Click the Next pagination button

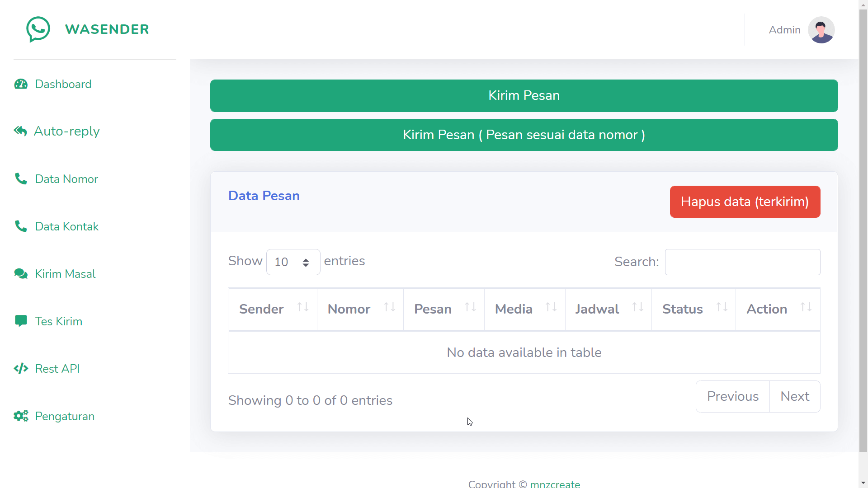[x=795, y=396]
